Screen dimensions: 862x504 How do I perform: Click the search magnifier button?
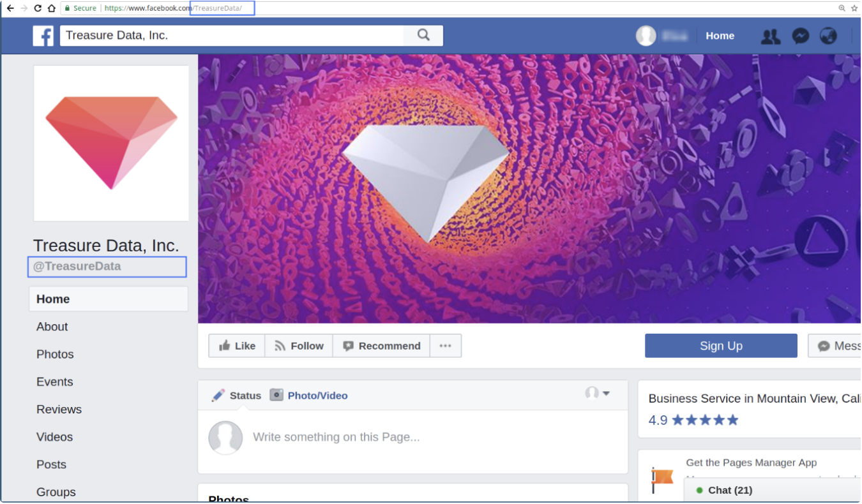coord(423,35)
